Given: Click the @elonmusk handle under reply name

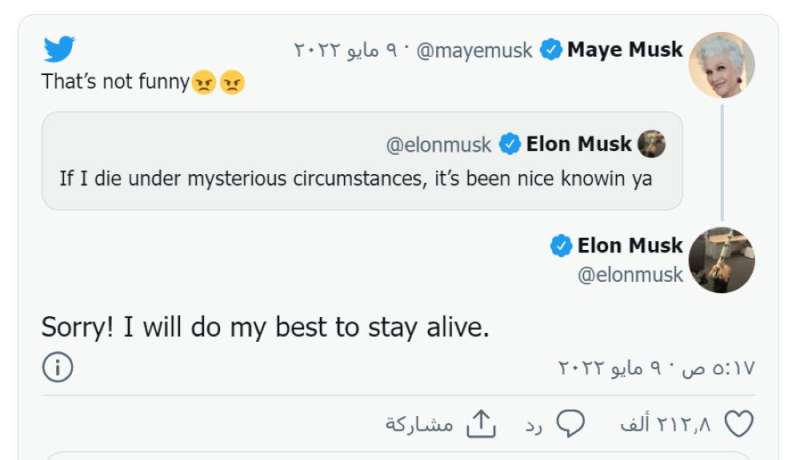Looking at the screenshot, I should click(631, 274).
